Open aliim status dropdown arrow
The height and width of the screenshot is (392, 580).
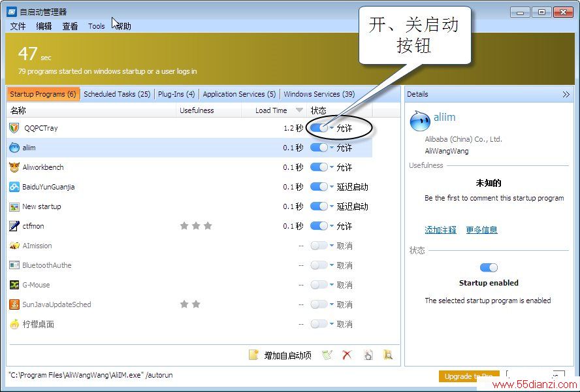click(332, 147)
